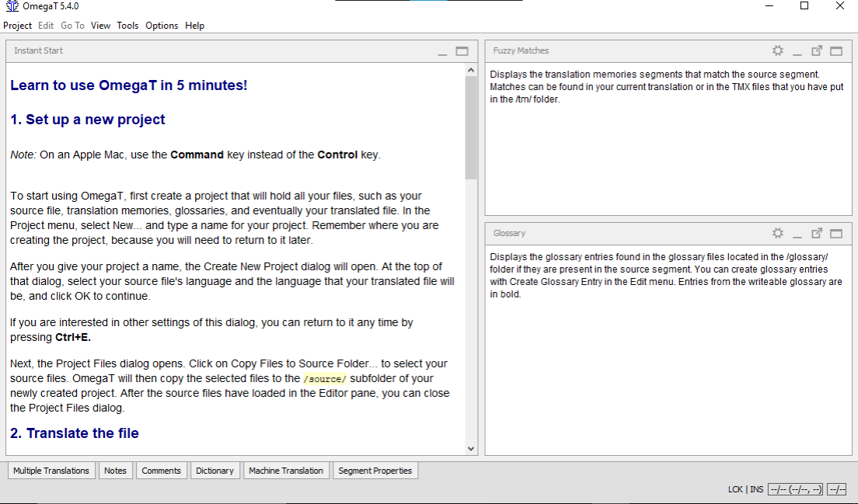Show the Machine Translation pane
Viewport: 858px width, 504px height.
coord(286,471)
